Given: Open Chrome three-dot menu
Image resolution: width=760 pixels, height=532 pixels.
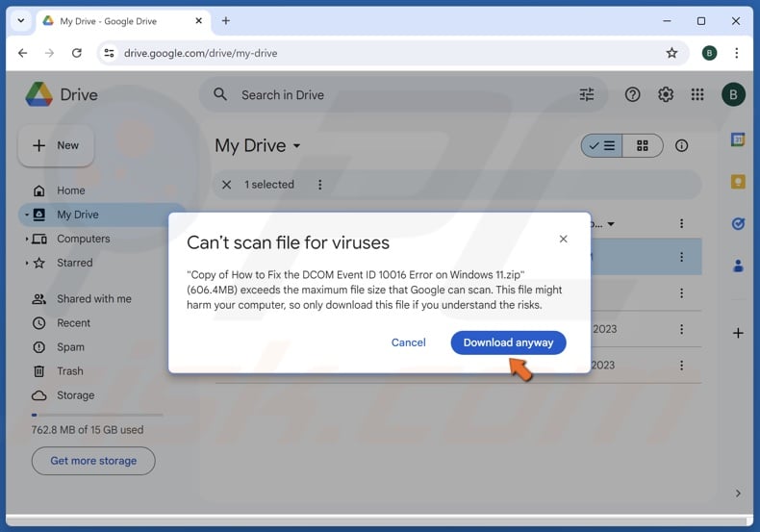Looking at the screenshot, I should pos(736,53).
